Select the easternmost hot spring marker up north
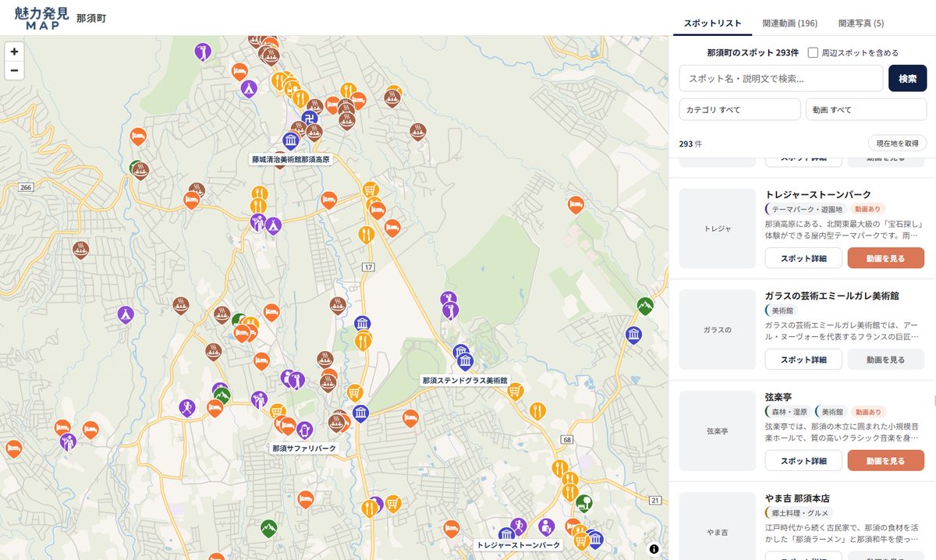 coord(419,130)
